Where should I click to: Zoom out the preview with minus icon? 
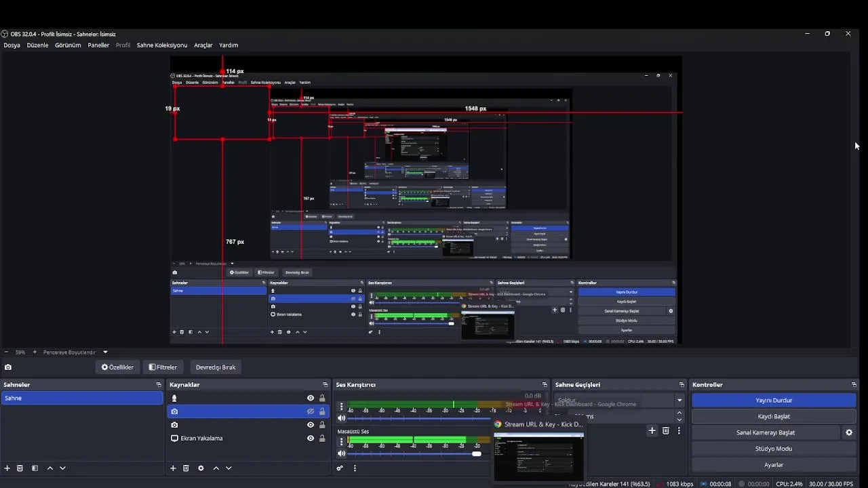(6, 352)
